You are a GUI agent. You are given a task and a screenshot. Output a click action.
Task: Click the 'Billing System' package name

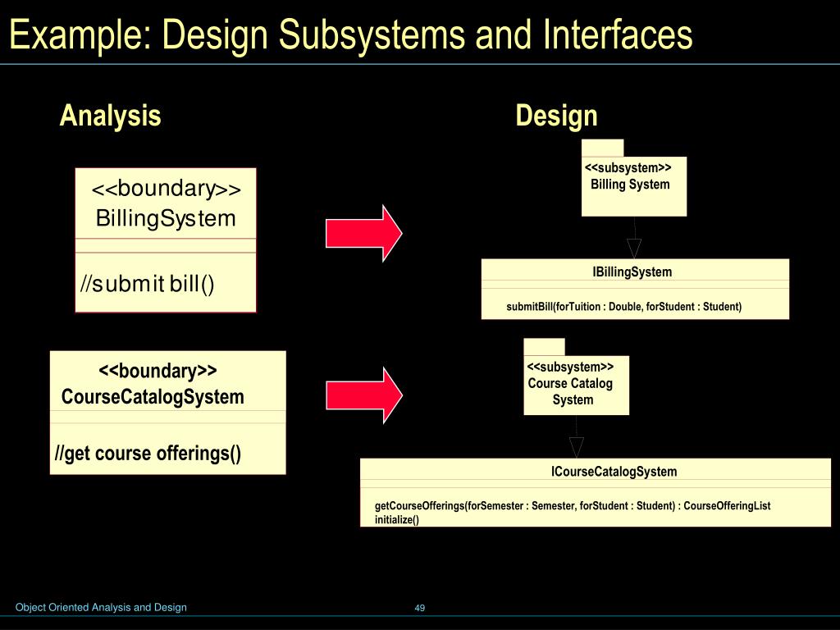(630, 185)
